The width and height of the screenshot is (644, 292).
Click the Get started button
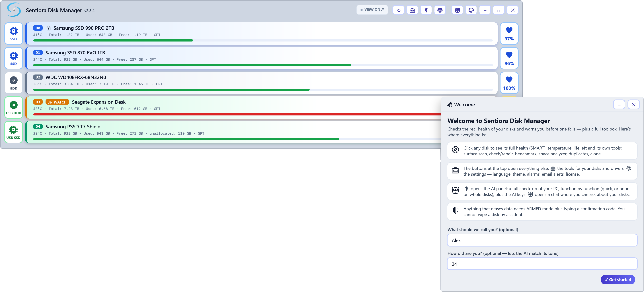618,279
